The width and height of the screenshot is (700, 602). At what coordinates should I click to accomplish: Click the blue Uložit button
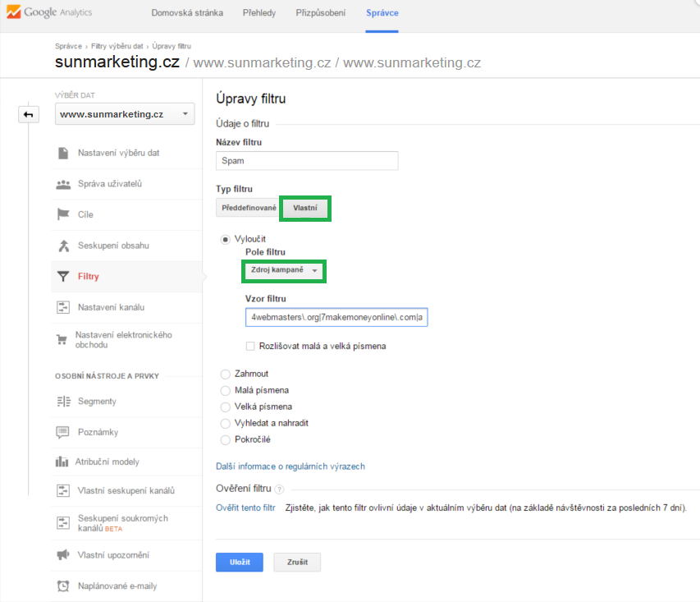(x=240, y=563)
